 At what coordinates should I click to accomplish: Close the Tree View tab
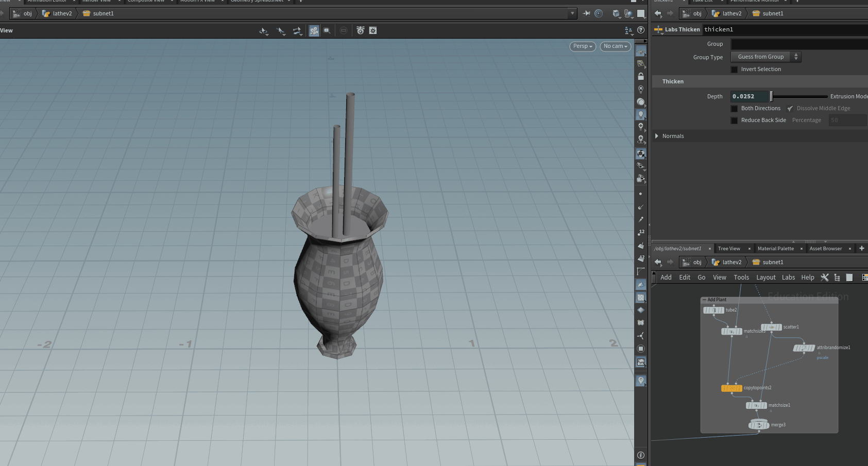(x=750, y=249)
